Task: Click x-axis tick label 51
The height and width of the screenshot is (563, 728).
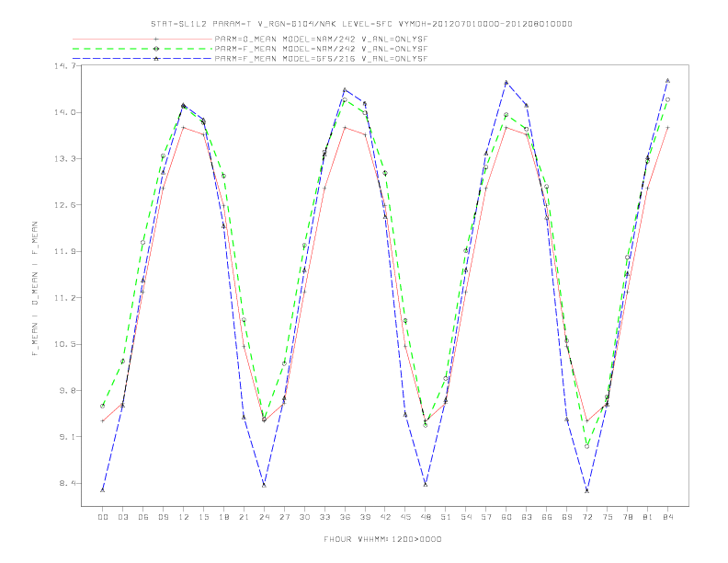Action: pos(446,517)
